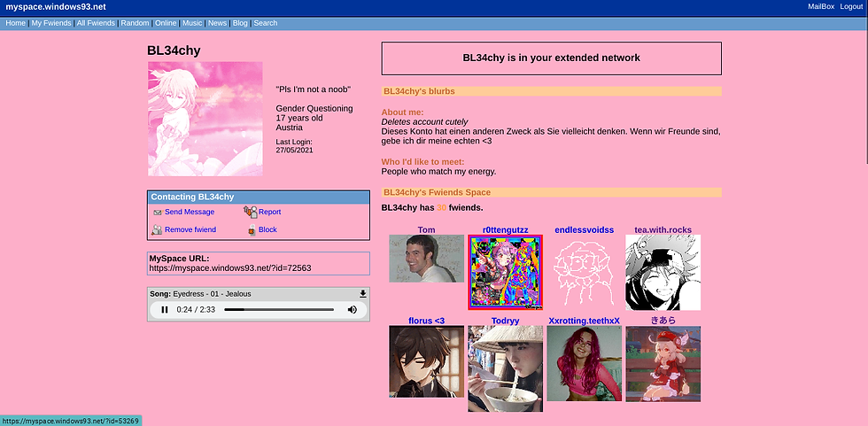Screen dimensions: 868x426
Task: Open Xxrotting.teethxX pink-hair avatar
Action: pyautogui.click(x=584, y=363)
